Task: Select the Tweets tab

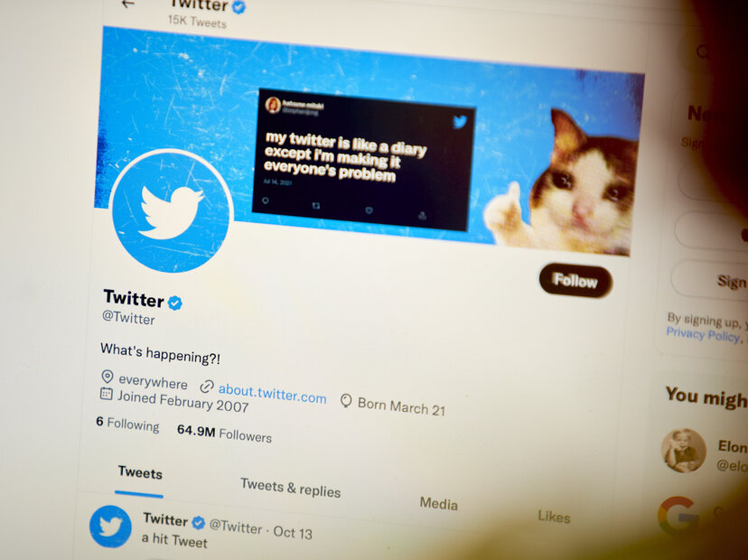Action: tap(140, 472)
